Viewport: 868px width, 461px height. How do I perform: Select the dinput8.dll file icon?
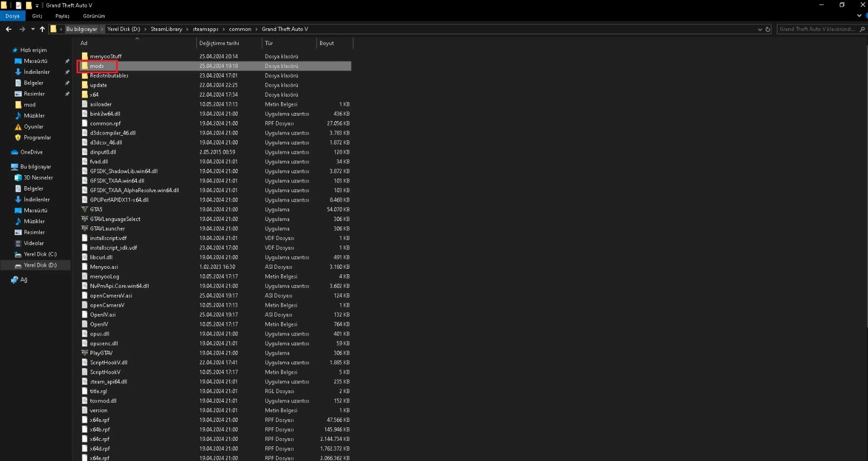coord(85,152)
